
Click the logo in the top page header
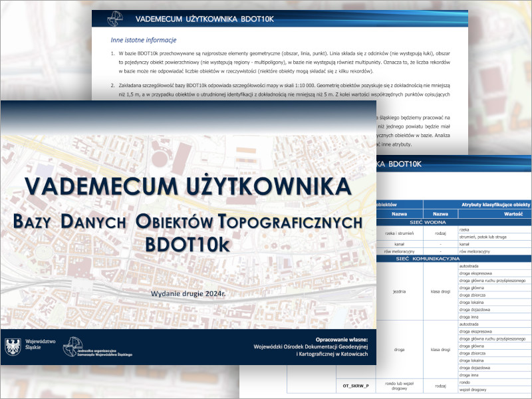[x=114, y=19]
